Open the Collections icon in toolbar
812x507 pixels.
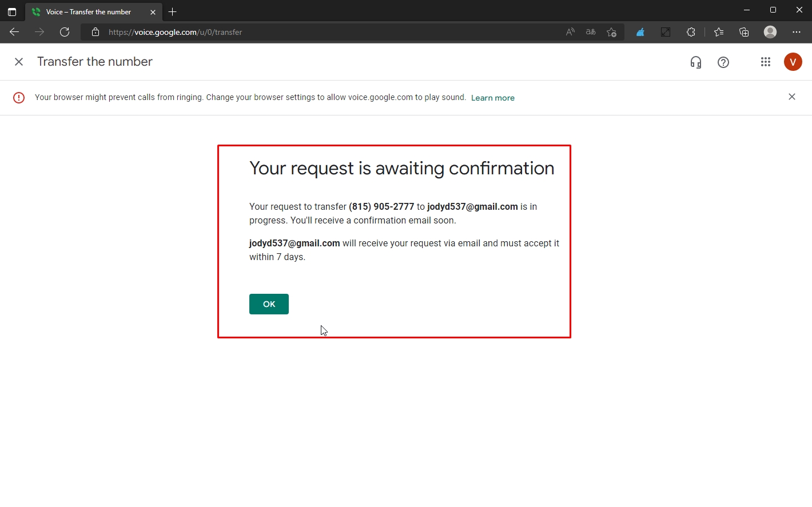744,32
